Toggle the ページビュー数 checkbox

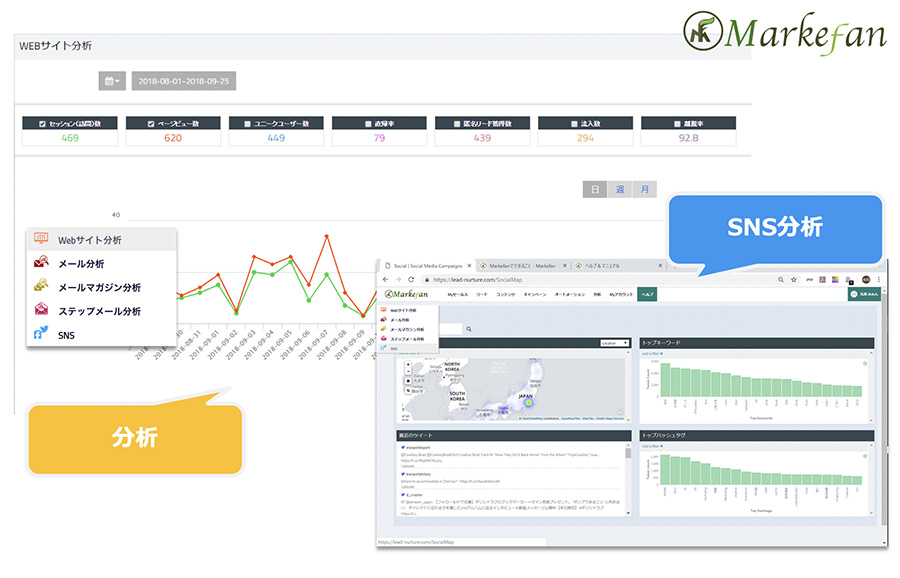(x=151, y=123)
